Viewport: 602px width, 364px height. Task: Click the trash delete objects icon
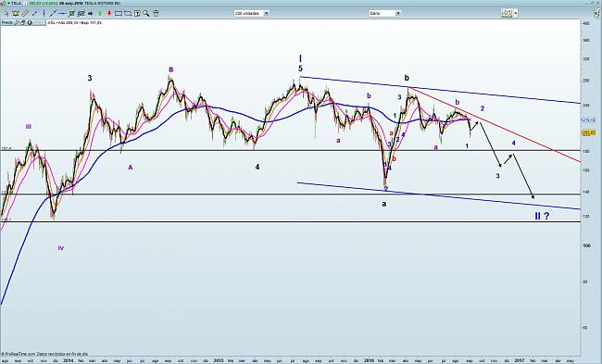pos(156,14)
